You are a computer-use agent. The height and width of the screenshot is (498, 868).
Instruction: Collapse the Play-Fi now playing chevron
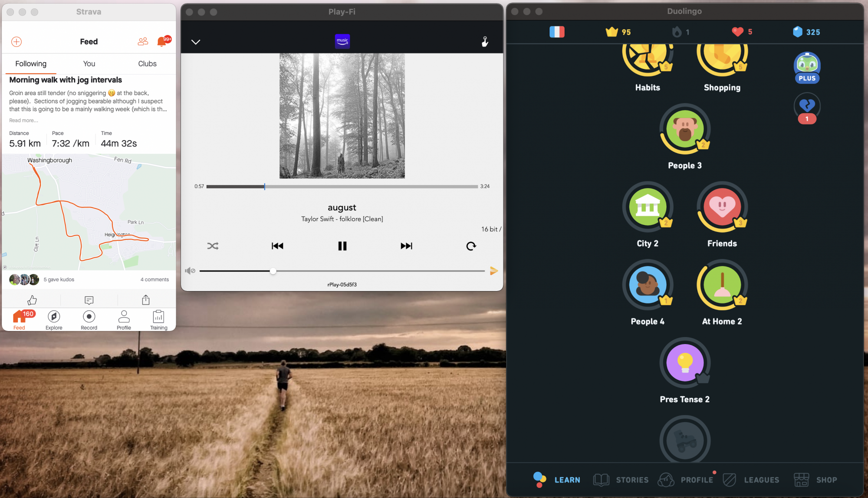click(x=196, y=42)
